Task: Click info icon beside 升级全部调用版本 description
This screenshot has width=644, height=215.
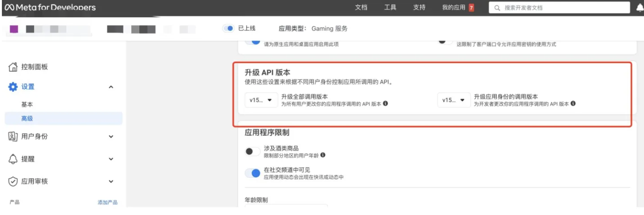Action: click(386, 104)
